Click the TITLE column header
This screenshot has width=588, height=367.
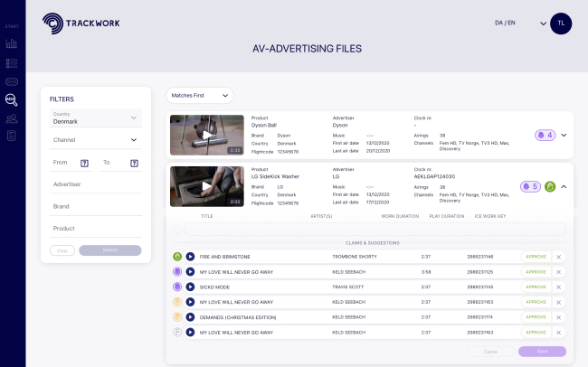point(206,216)
